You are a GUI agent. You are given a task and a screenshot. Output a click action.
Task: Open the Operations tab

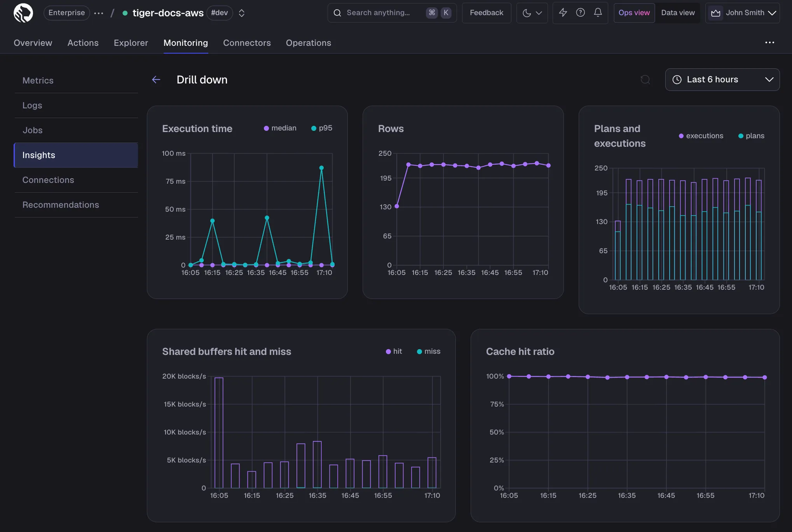pos(309,43)
